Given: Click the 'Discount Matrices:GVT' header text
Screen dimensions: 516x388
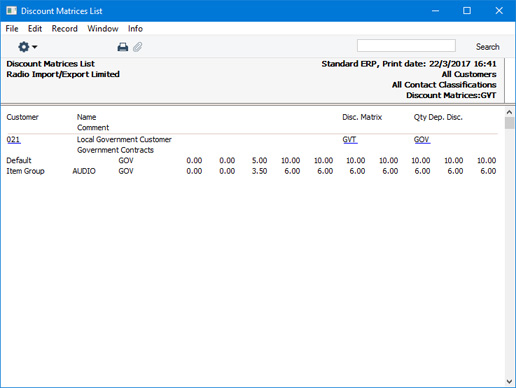Looking at the screenshot, I should click(x=451, y=95).
